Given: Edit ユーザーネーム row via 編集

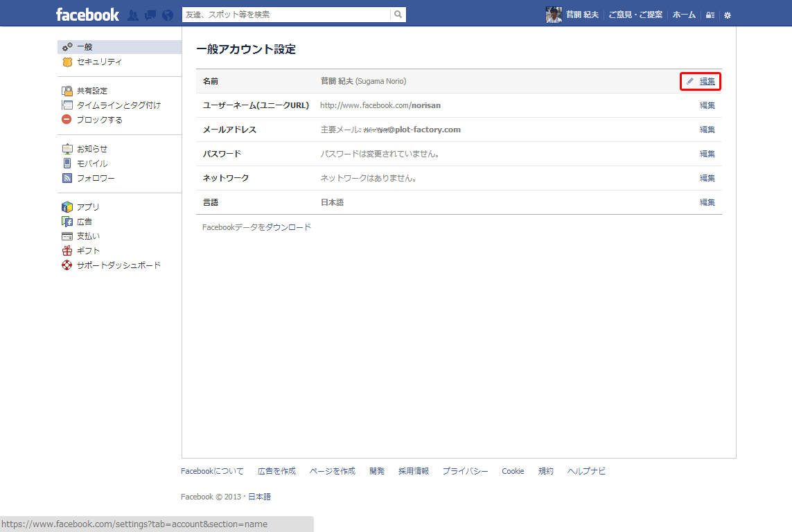Looking at the screenshot, I should [x=707, y=105].
